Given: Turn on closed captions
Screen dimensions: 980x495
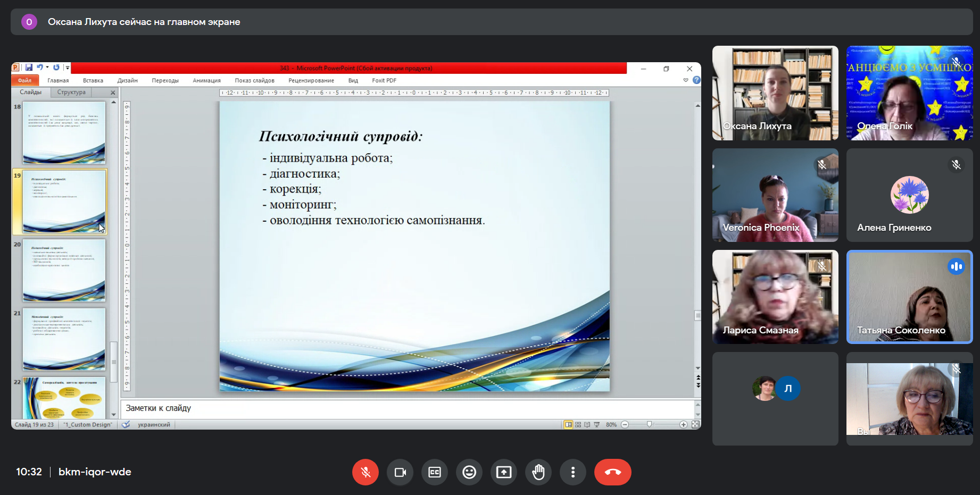Looking at the screenshot, I should tap(435, 472).
